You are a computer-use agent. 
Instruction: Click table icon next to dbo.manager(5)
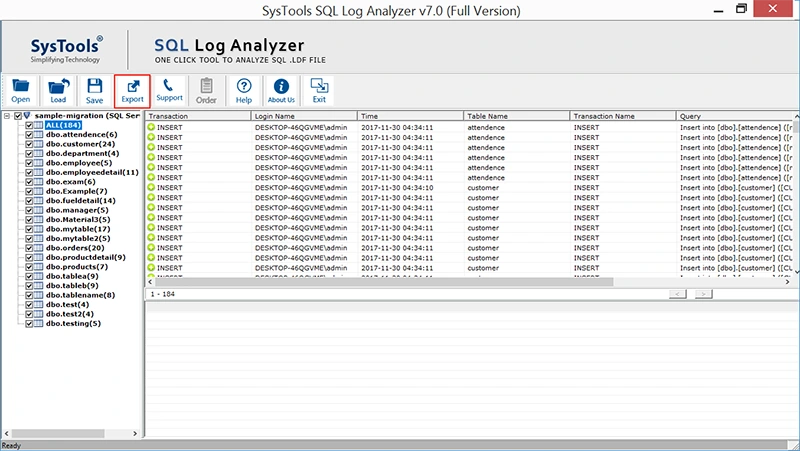tap(38, 210)
